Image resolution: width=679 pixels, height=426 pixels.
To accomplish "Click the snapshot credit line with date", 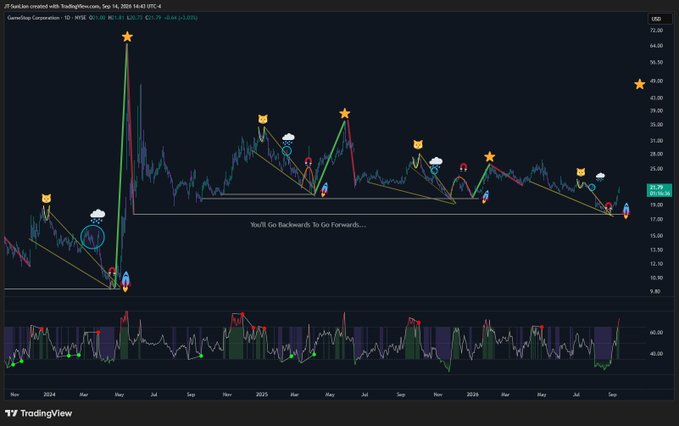I will [x=83, y=6].
